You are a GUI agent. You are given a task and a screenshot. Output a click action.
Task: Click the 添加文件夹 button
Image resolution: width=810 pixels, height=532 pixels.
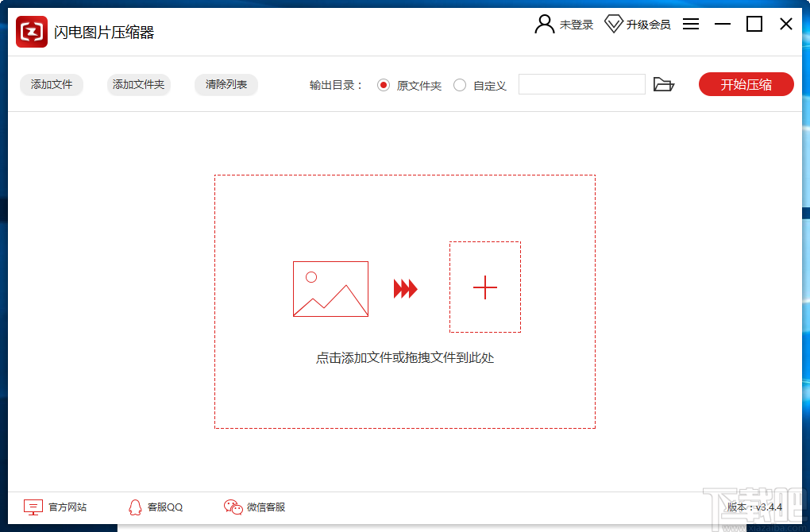tap(138, 85)
